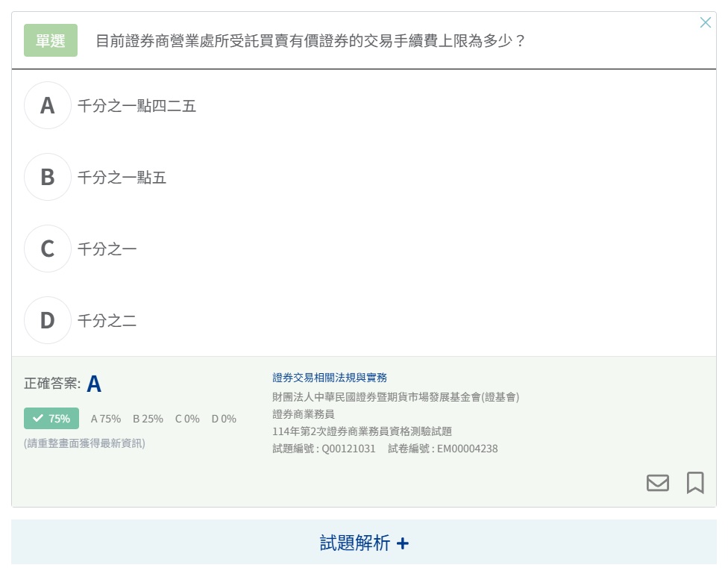Click the question text about 交易手續費上限
The width and height of the screenshot is (728, 568).
click(x=311, y=41)
